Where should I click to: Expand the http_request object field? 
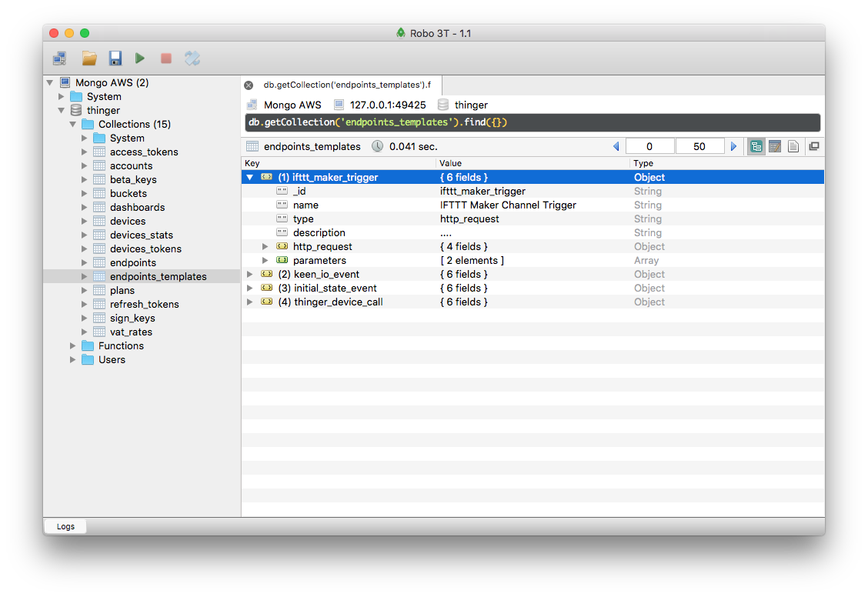point(265,246)
